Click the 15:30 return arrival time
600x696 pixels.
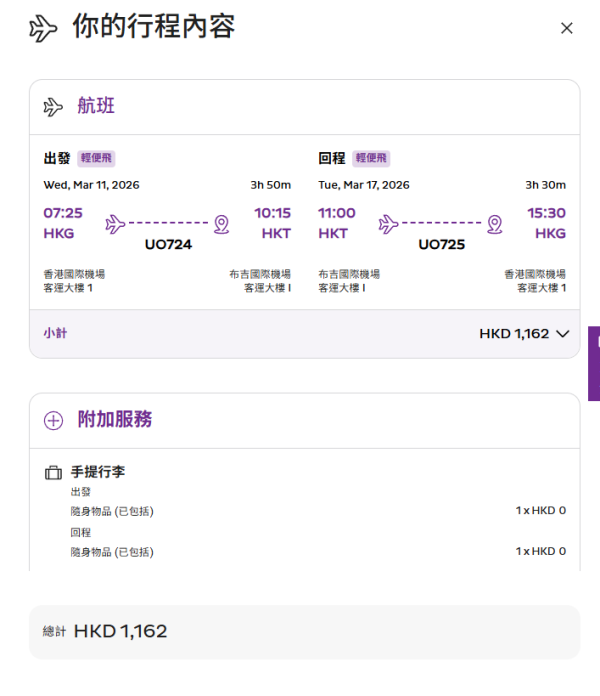click(546, 213)
